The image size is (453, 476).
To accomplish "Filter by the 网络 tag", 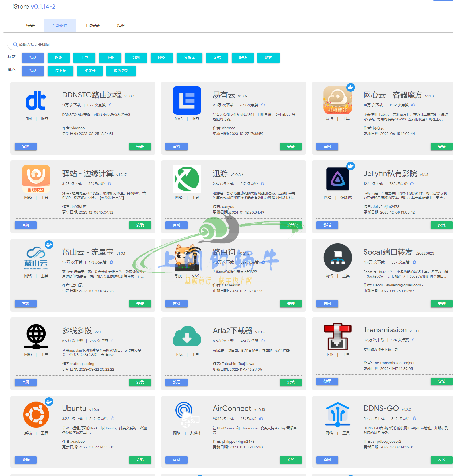I will [x=59, y=58].
